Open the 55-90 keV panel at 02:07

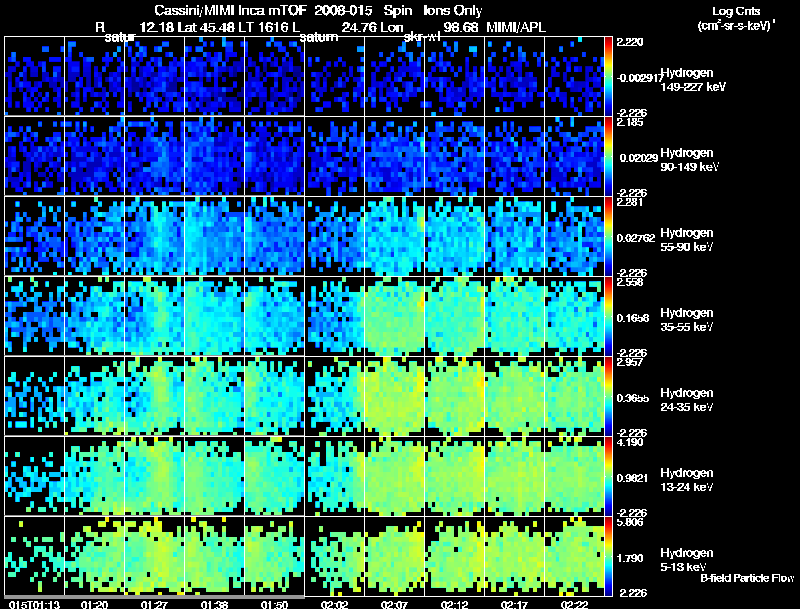(x=394, y=236)
